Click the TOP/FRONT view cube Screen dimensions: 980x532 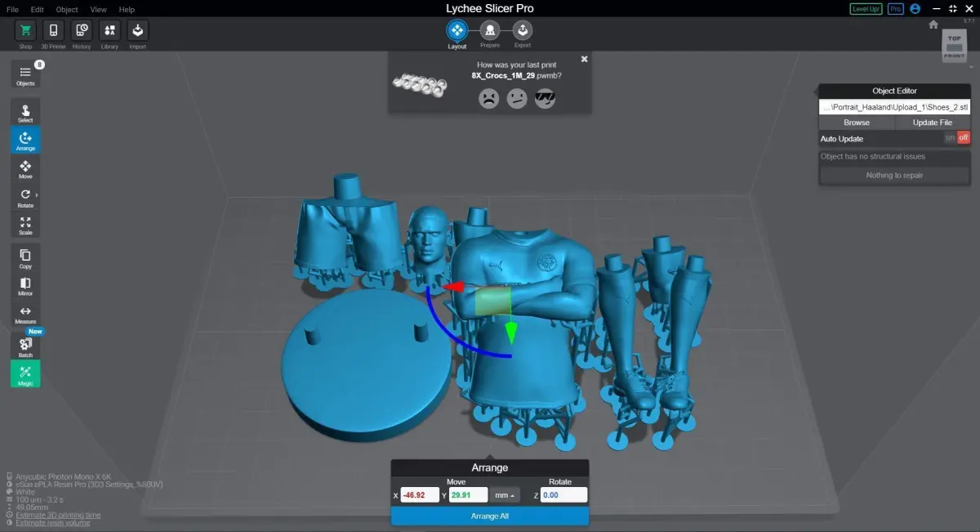955,47
